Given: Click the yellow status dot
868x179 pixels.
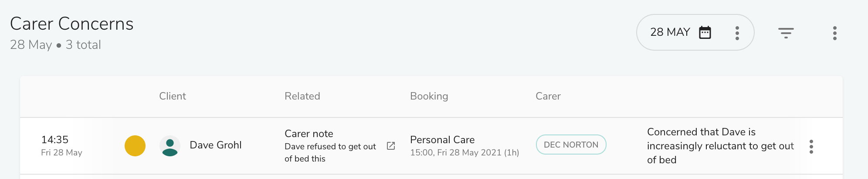Looking at the screenshot, I should [135, 146].
